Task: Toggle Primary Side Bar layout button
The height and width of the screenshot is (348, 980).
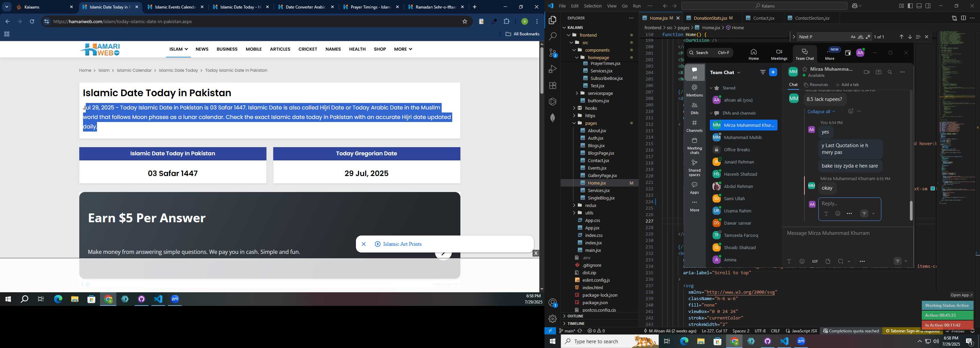Action: coord(910,6)
